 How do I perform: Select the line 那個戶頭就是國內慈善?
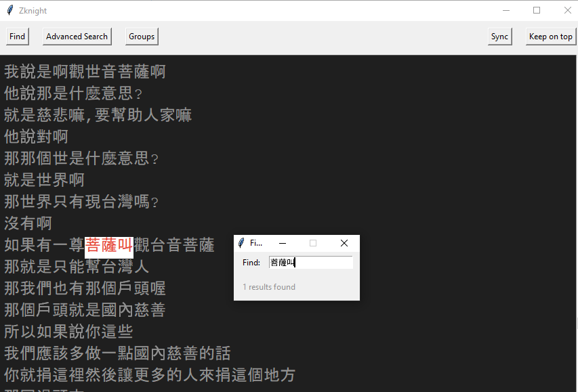point(85,309)
